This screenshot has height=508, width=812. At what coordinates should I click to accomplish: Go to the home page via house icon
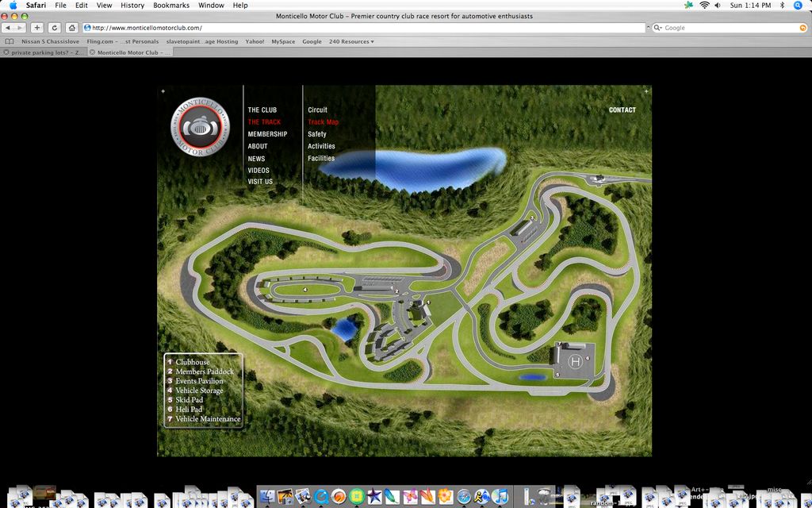(x=72, y=28)
